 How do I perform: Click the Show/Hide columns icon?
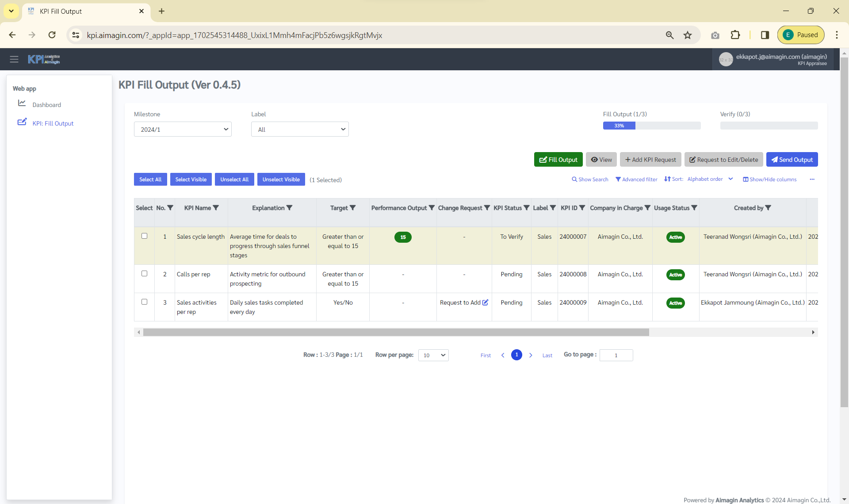coord(746,179)
